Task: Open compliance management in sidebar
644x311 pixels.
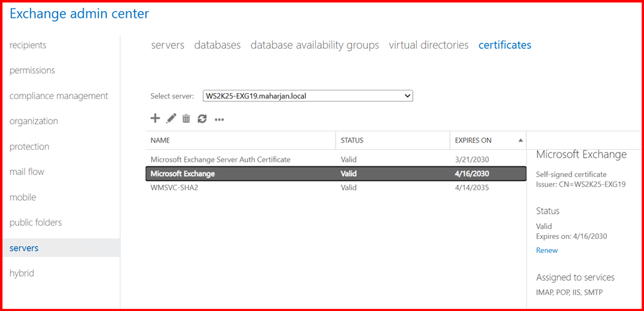Action: click(59, 96)
